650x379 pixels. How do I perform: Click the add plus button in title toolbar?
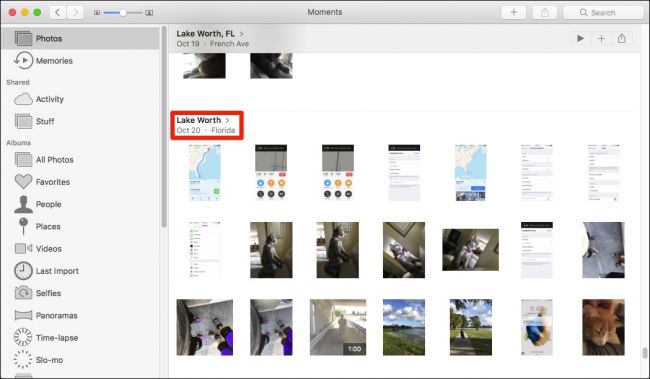[x=514, y=12]
